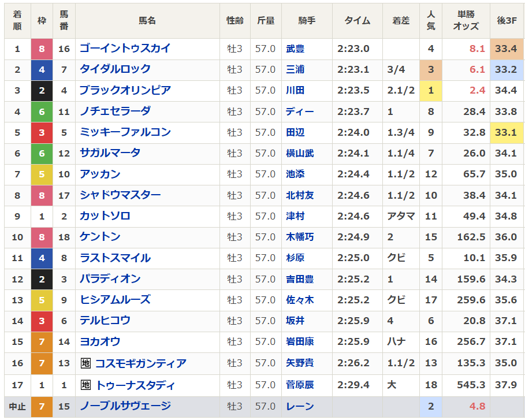Open ヒシアムルーズ horse page
Image resolution: width=525 pixels, height=420 pixels.
tap(115, 300)
